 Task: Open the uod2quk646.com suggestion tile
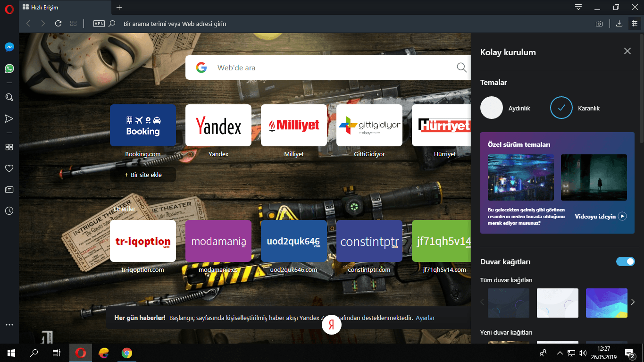coord(294,241)
